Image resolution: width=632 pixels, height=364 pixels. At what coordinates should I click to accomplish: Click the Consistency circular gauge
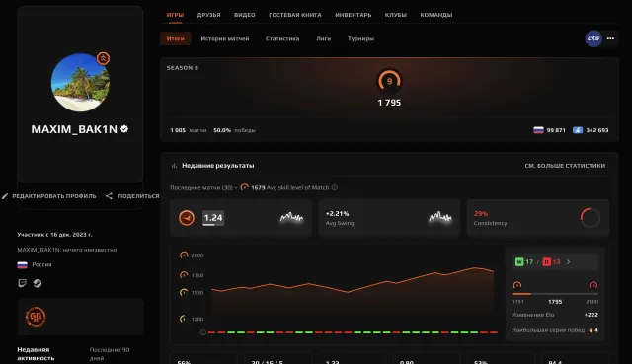pyautogui.click(x=591, y=218)
